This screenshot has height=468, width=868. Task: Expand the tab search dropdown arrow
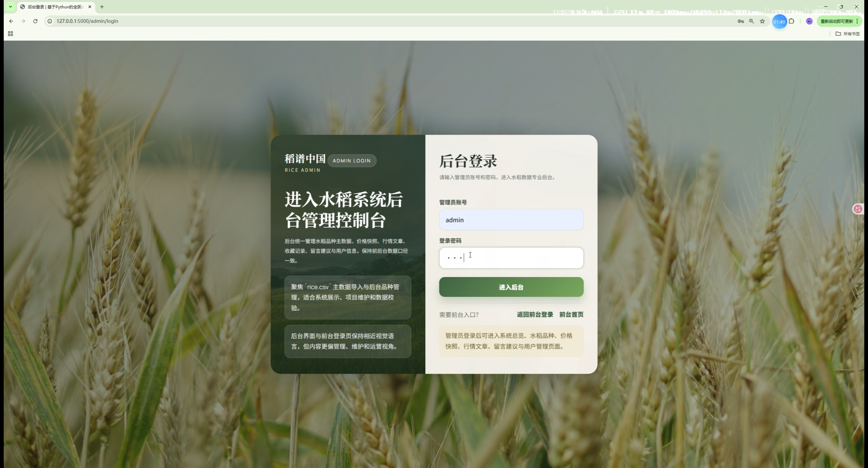[11, 7]
